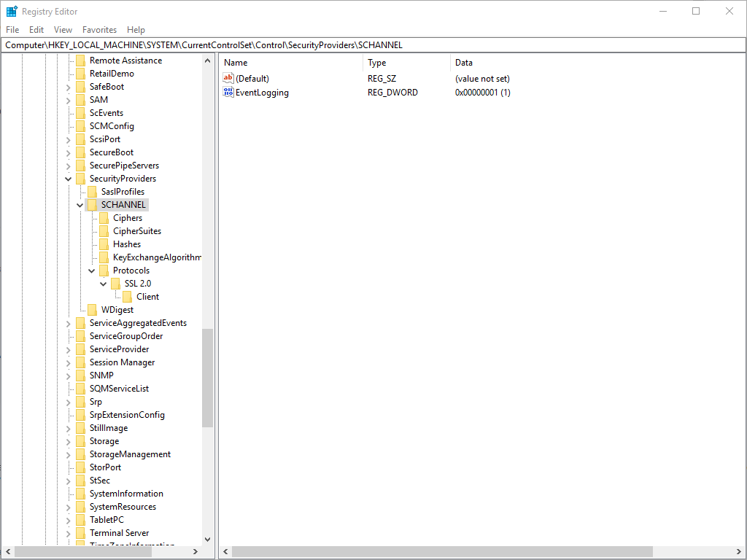Click tree pane horizontal scroll right arrow
This screenshot has width=747, height=560.
(x=195, y=551)
